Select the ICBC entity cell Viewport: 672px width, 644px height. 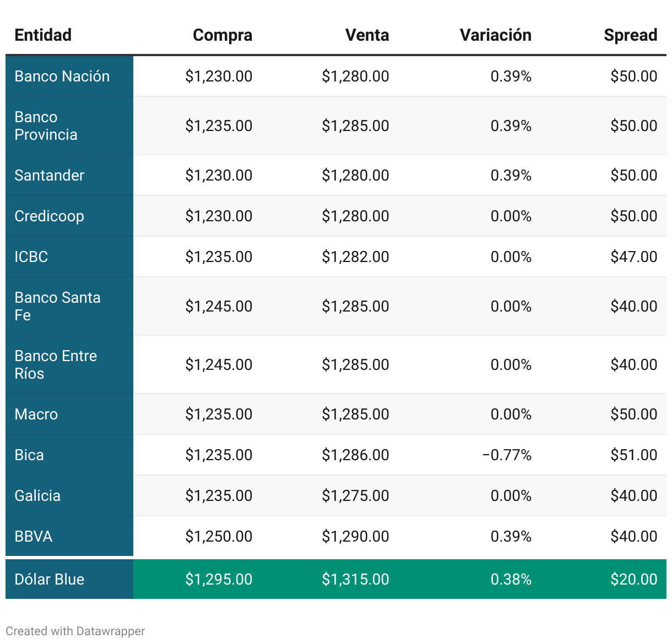31,257
